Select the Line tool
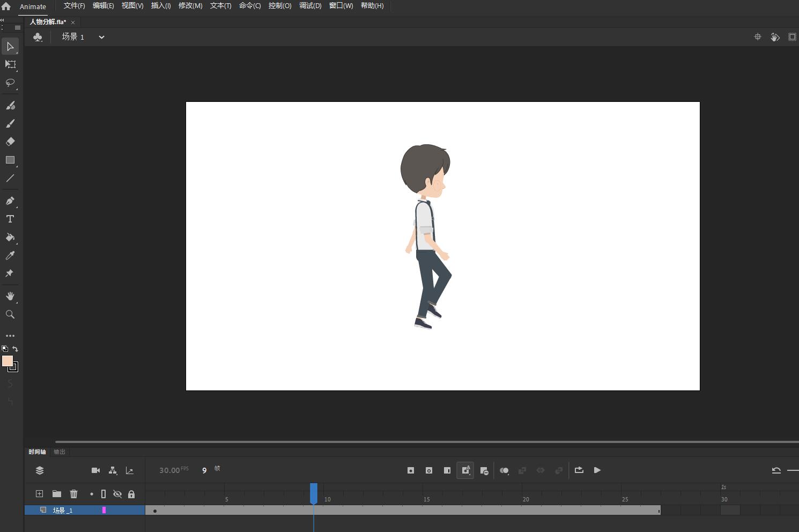This screenshot has height=532, width=799. point(10,178)
